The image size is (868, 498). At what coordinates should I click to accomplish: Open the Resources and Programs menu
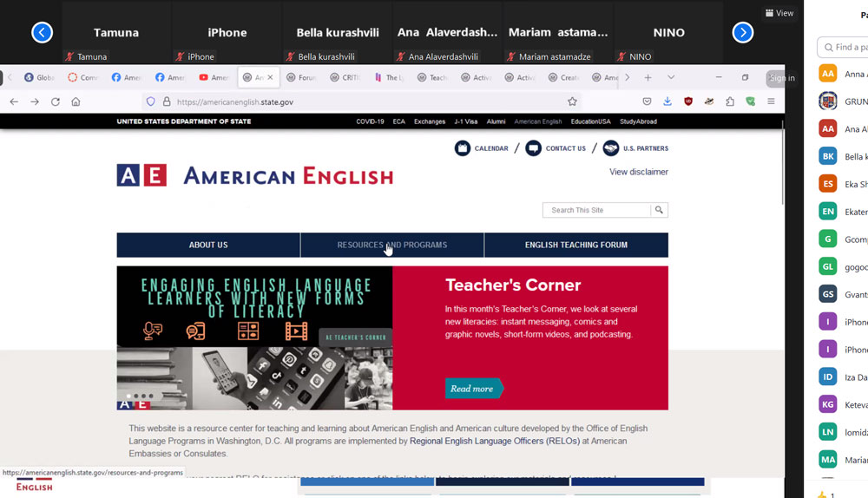point(392,245)
